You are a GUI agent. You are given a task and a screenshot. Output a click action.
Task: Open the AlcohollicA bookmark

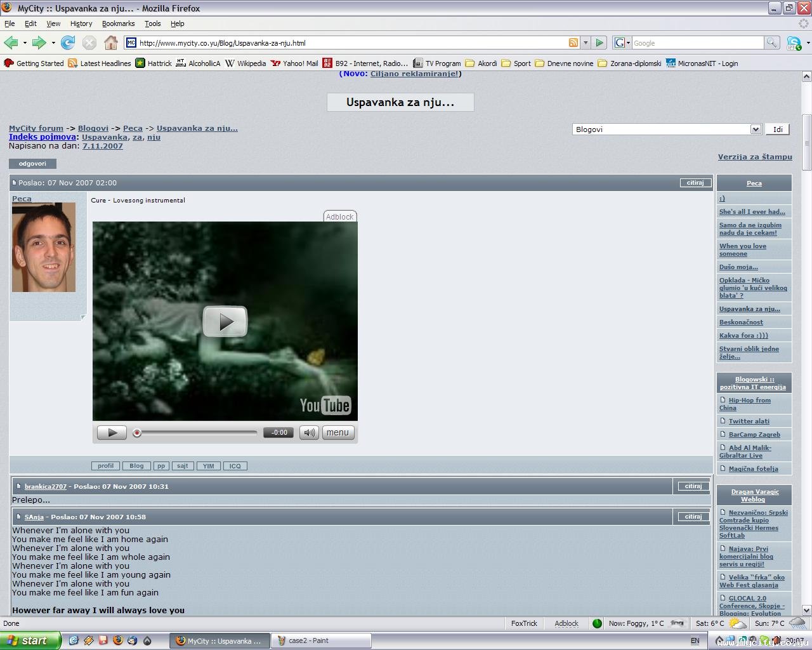tap(199, 63)
